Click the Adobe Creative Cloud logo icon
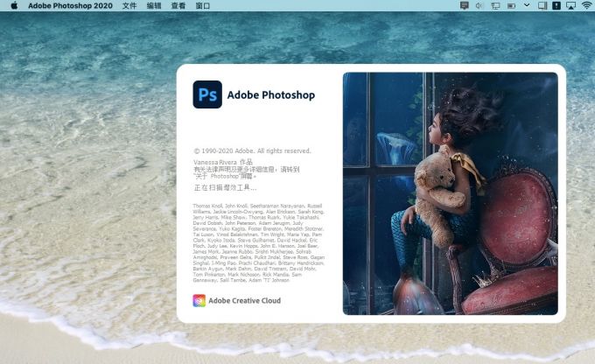This screenshot has width=595, height=364. pos(199,301)
